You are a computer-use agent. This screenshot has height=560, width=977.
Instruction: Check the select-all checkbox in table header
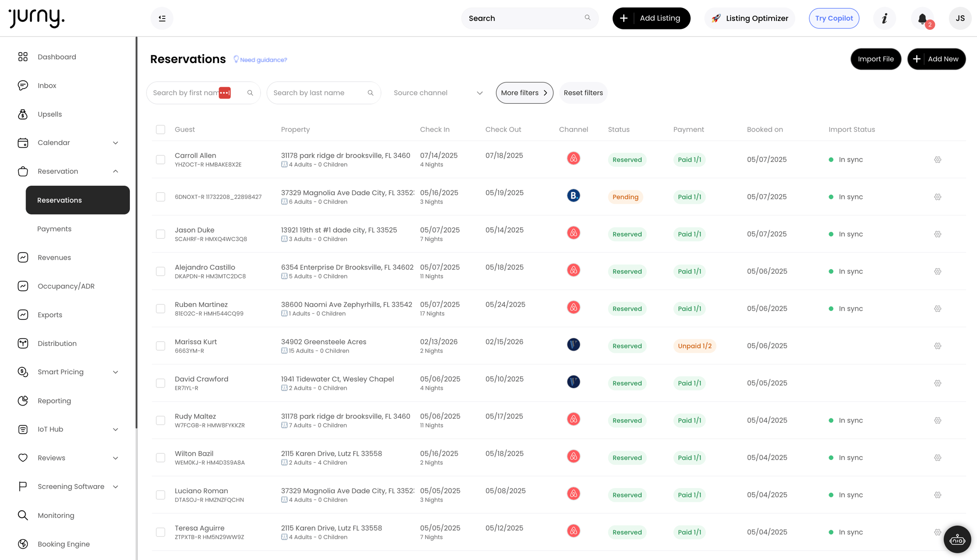click(x=161, y=130)
